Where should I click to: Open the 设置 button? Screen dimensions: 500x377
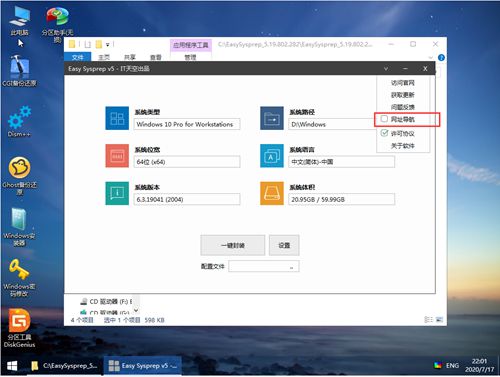point(284,245)
